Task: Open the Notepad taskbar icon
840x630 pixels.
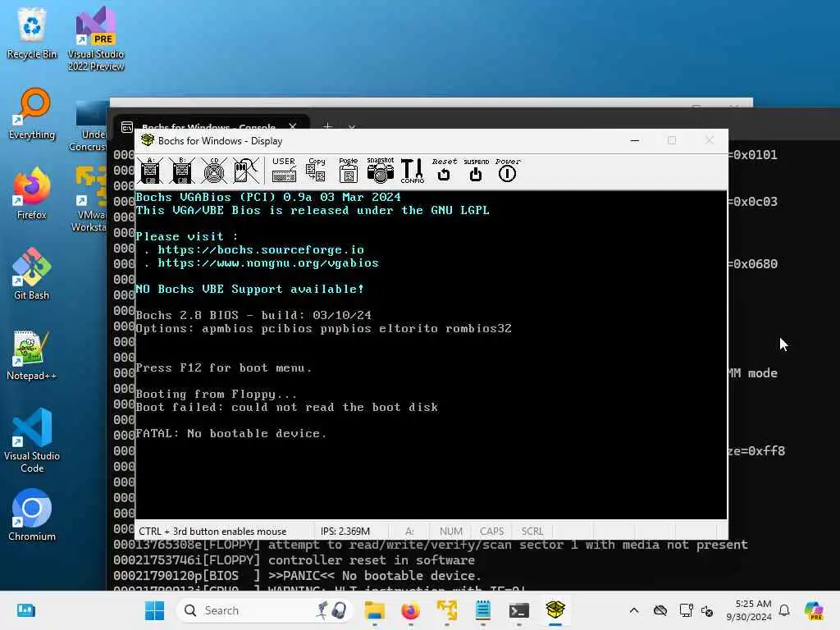Action: pos(482,610)
